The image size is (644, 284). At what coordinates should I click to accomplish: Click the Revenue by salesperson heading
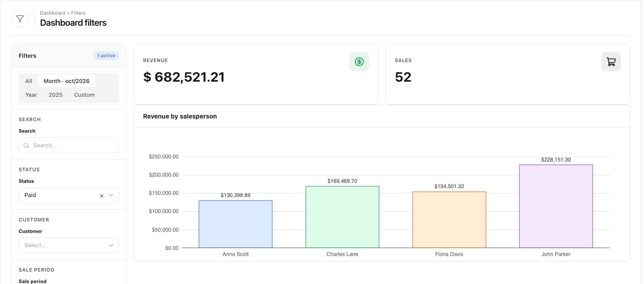tap(180, 116)
